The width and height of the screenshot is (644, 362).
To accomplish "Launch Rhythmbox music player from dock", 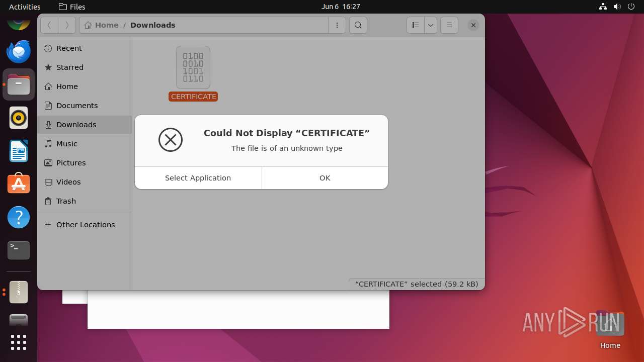I will coord(19,118).
